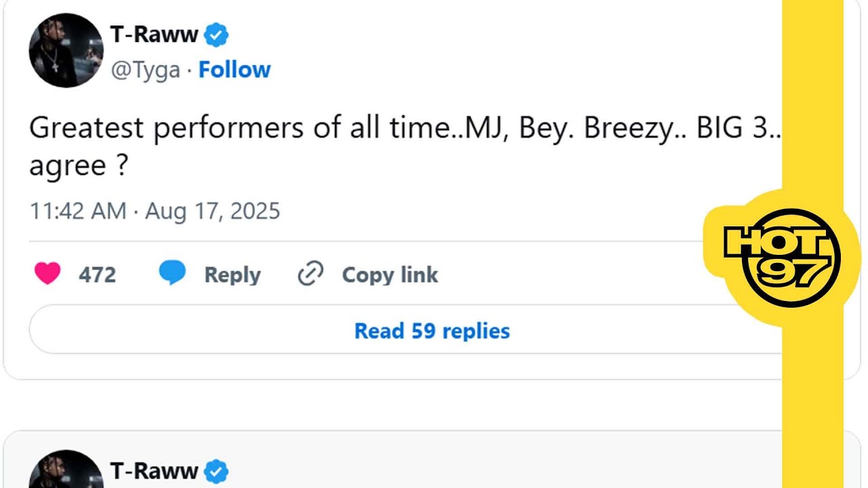Click the Reply text label
The width and height of the screenshot is (868, 488).
233,274
